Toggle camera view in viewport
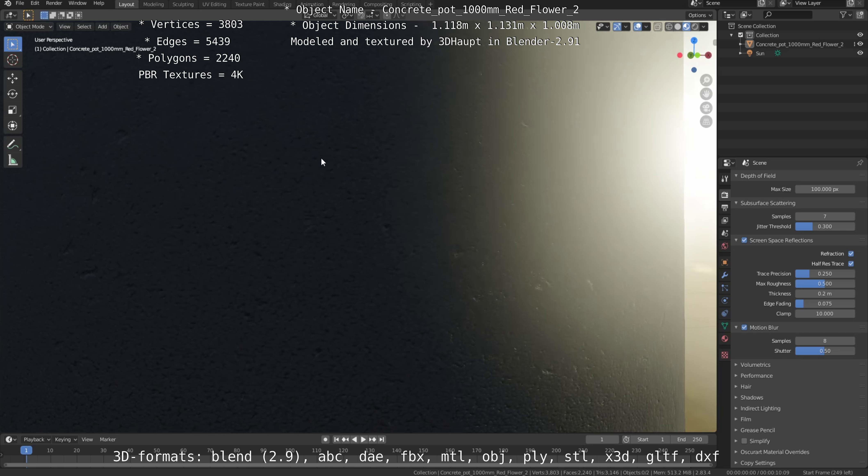 (706, 108)
